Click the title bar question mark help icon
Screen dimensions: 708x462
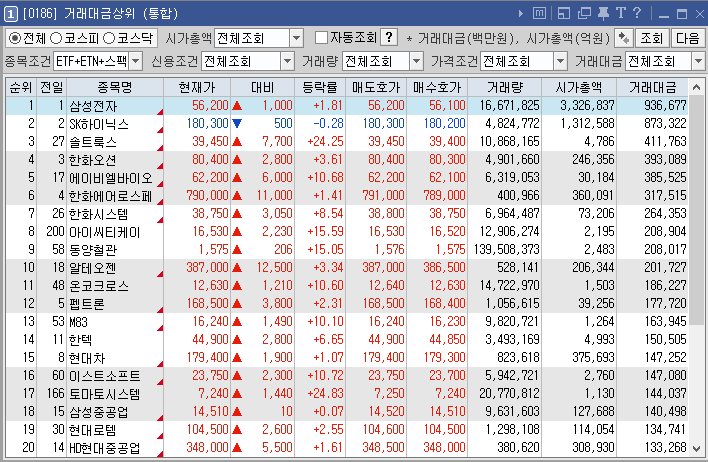[x=637, y=13]
